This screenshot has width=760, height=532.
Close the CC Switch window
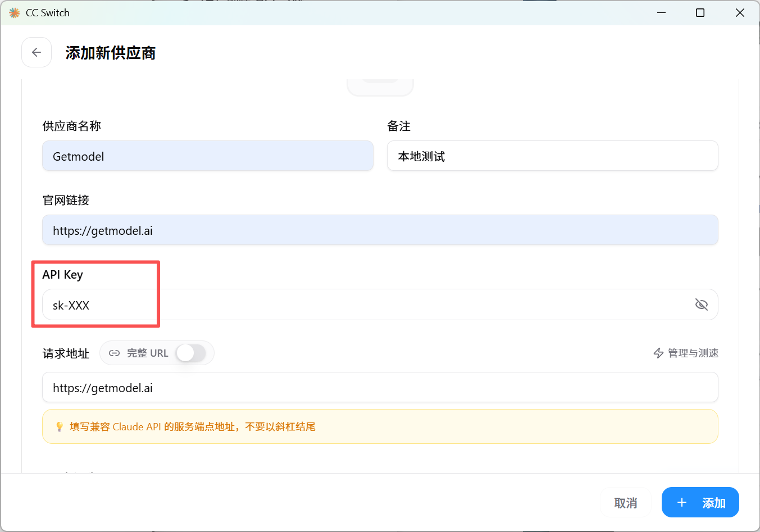pyautogui.click(x=740, y=12)
